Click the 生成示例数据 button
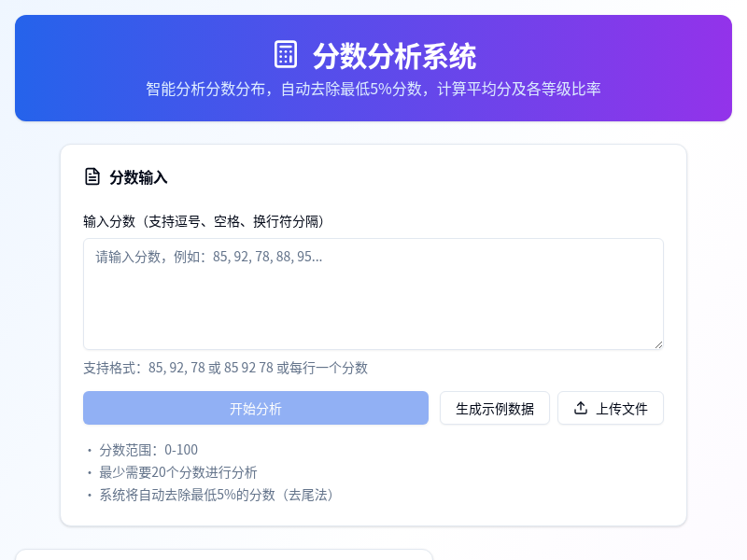The width and height of the screenshot is (747, 560). coord(494,408)
